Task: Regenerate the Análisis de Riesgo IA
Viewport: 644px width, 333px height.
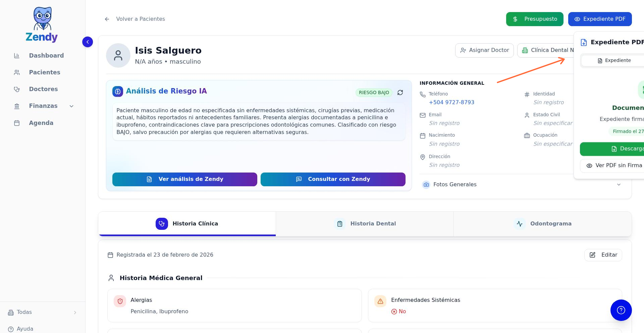Action: 400,92
